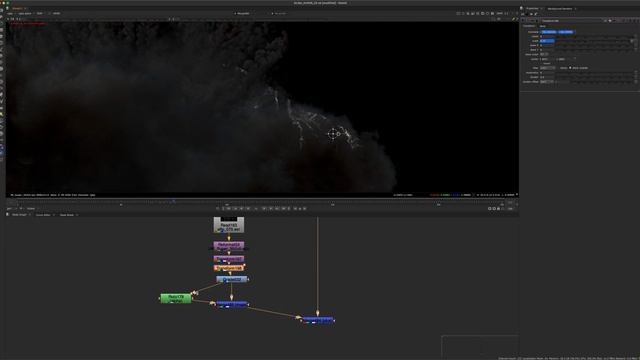Open the Properties tab in the right panel

coord(532,9)
